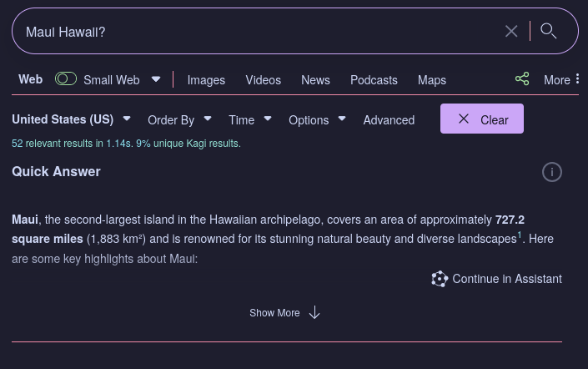
Task: Click the Assistant icon beside Continue
Action: tap(440, 279)
